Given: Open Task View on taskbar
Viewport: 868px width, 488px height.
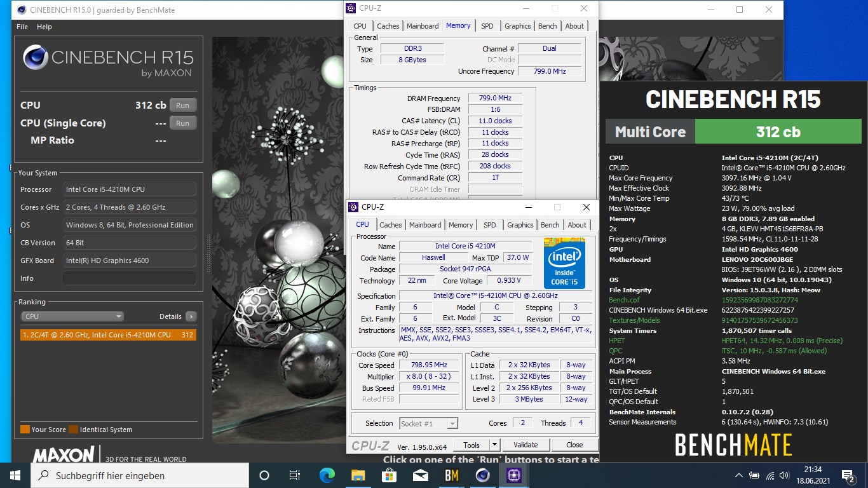Looking at the screenshot, I should coord(295,475).
